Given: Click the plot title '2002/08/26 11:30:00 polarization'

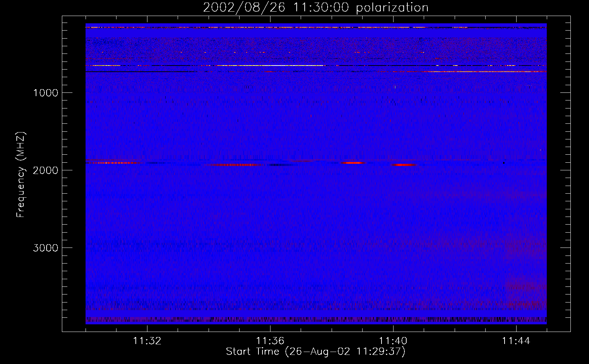Looking at the screenshot, I should click(316, 7).
